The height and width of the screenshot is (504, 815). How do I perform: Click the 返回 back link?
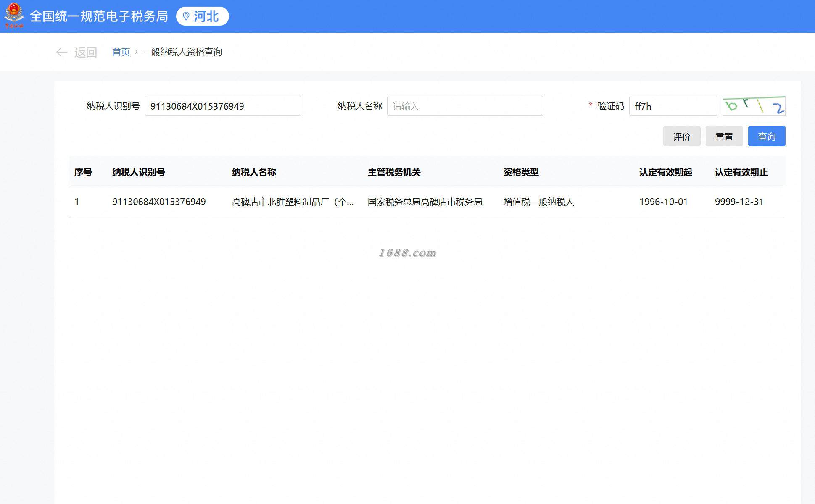85,52
